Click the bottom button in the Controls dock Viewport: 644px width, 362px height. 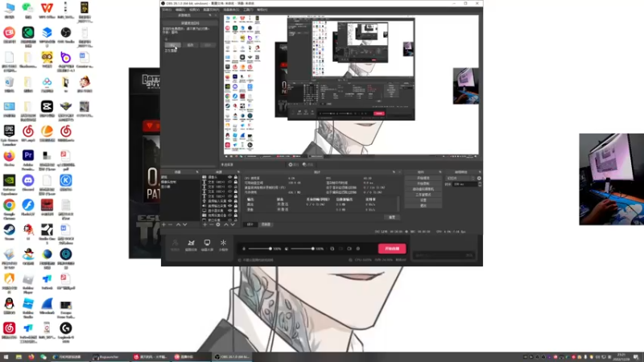coord(423,206)
